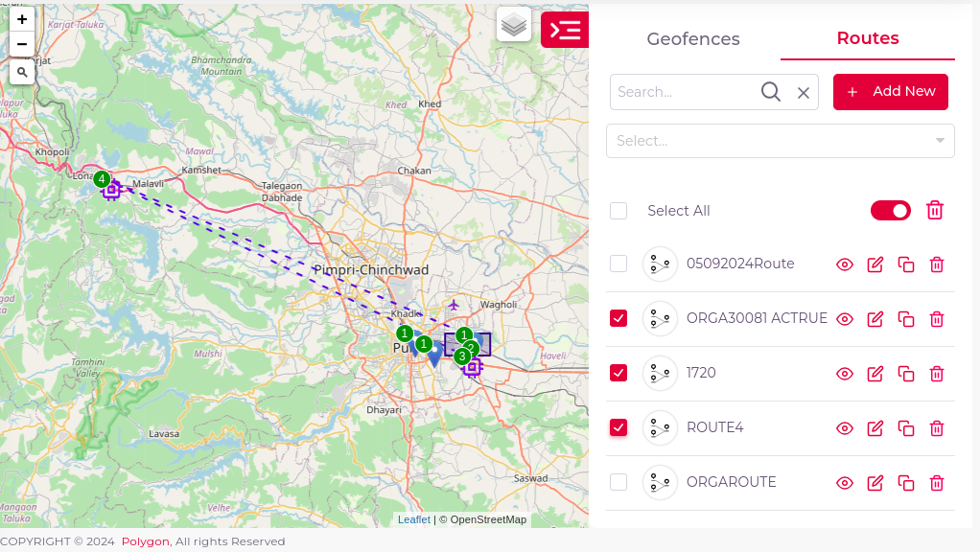The image size is (980, 552).
Task: Collapse the side panel with red menu button
Action: pyautogui.click(x=565, y=30)
